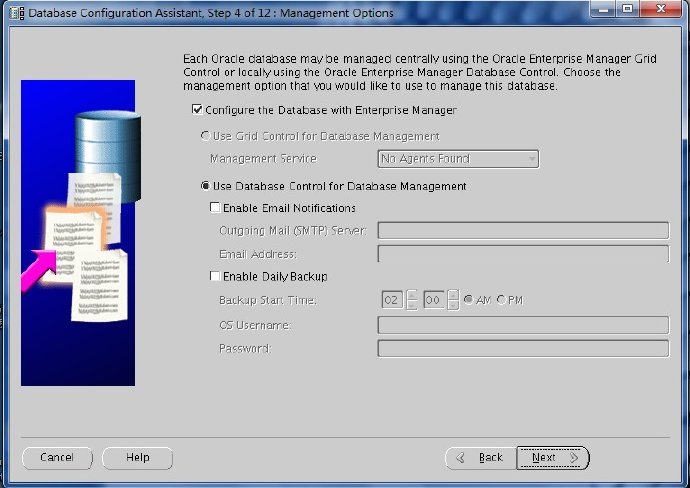Click the Password field
The height and width of the screenshot is (488, 690).
[x=523, y=349]
